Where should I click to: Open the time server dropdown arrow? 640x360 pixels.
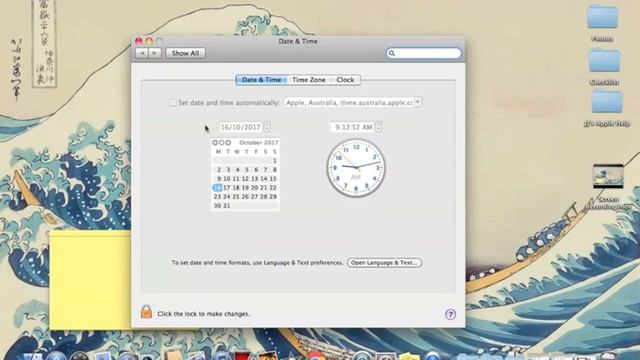click(418, 102)
